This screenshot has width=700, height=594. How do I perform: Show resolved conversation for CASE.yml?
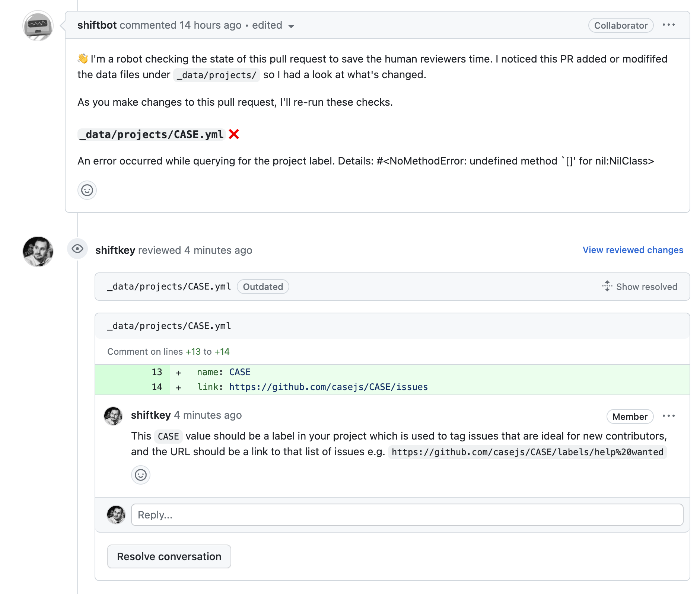click(640, 287)
